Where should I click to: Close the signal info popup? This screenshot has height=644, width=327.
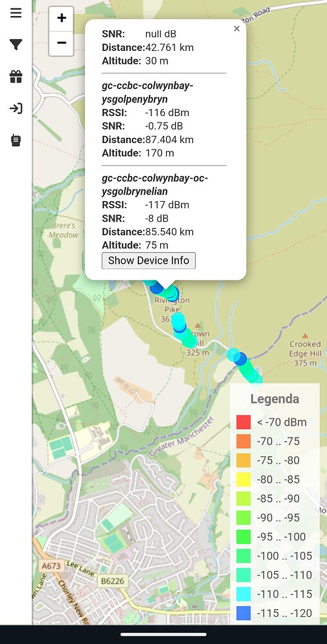(x=236, y=29)
